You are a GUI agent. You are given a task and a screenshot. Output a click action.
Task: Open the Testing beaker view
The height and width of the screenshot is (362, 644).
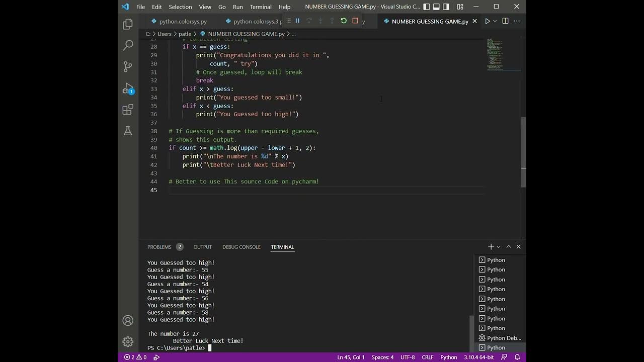click(x=128, y=131)
